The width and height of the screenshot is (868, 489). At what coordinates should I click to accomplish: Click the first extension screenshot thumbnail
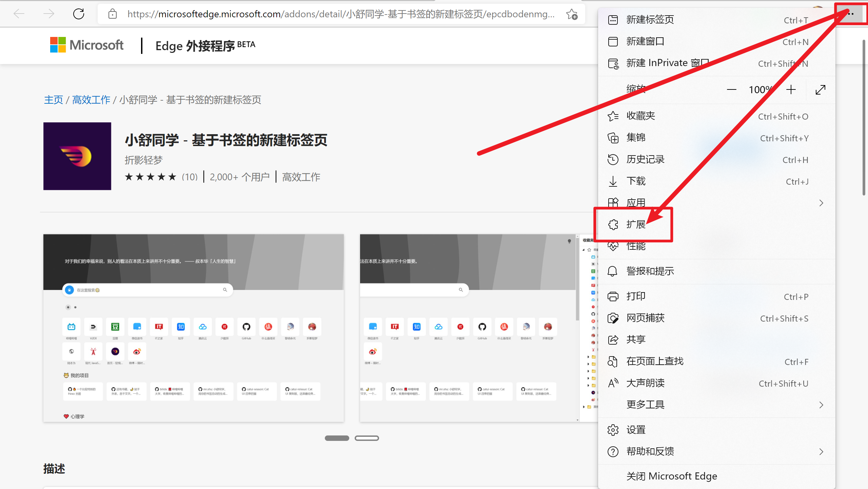pyautogui.click(x=193, y=328)
